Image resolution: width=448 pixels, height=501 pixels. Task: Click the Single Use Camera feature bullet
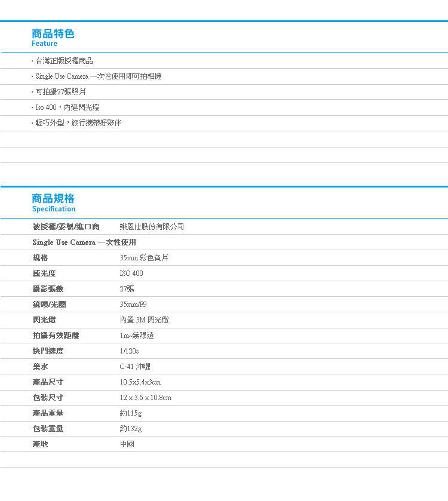tap(98, 76)
